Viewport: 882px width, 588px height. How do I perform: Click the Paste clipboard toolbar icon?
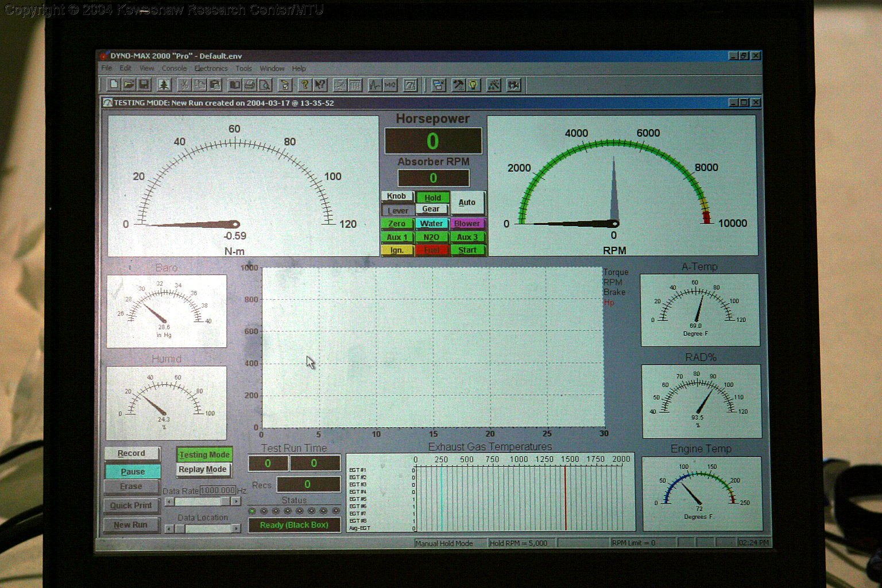click(215, 85)
